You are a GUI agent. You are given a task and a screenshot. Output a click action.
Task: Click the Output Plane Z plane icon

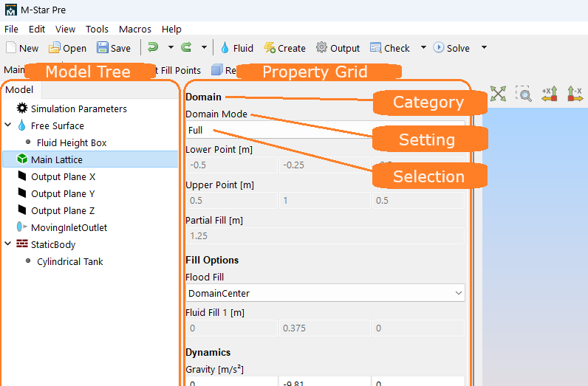point(22,210)
